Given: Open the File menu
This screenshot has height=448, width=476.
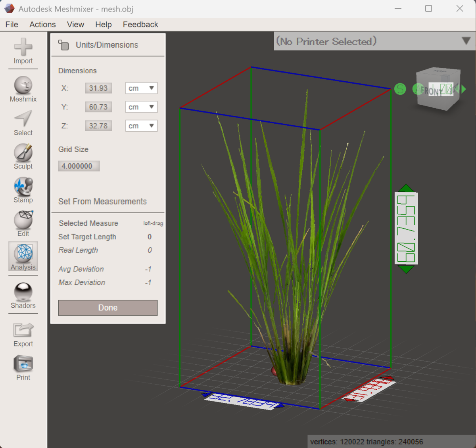Looking at the screenshot, I should coord(12,25).
